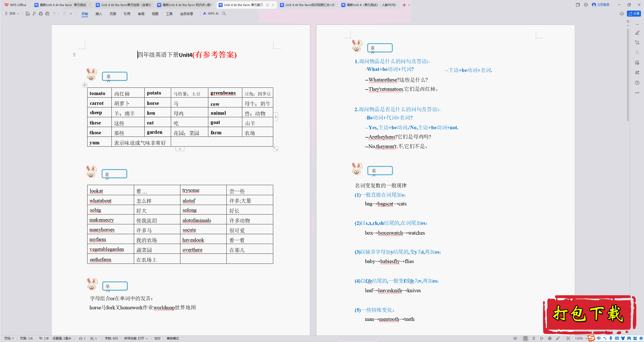Select the 引用 ribbon tab
The height and width of the screenshot is (342, 644).
pos(127,14)
